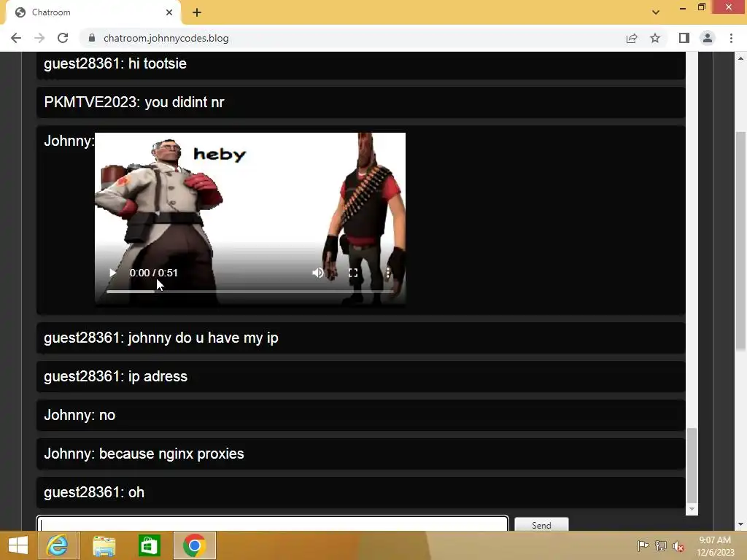Viewport: 747px width, 560px height.
Task: Bookmark this page with the star icon
Action: coord(655,38)
